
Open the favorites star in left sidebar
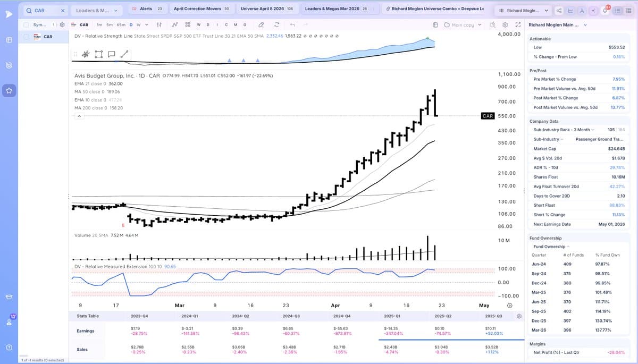tap(9, 91)
